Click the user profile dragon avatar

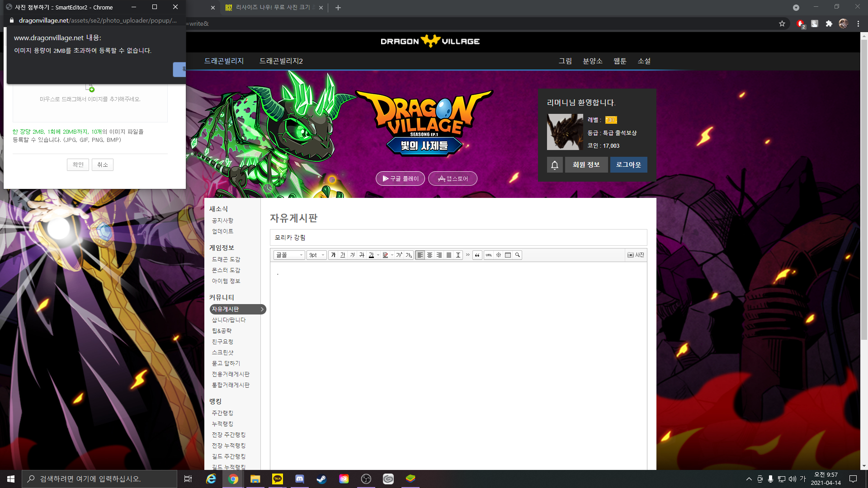click(565, 132)
